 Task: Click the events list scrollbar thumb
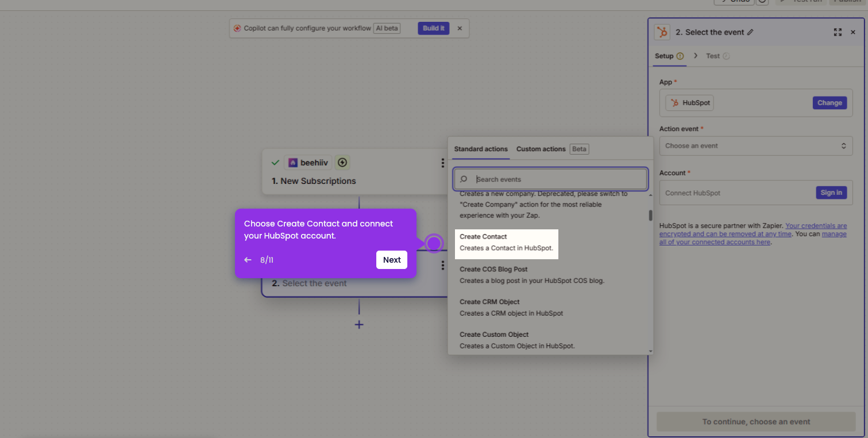pos(651,216)
